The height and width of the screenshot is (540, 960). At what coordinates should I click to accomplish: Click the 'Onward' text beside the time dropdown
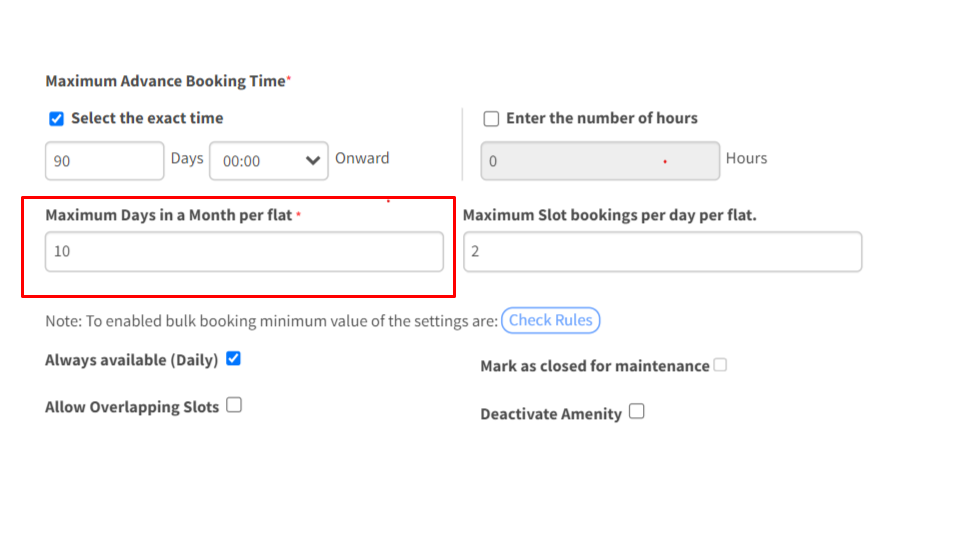coord(362,158)
